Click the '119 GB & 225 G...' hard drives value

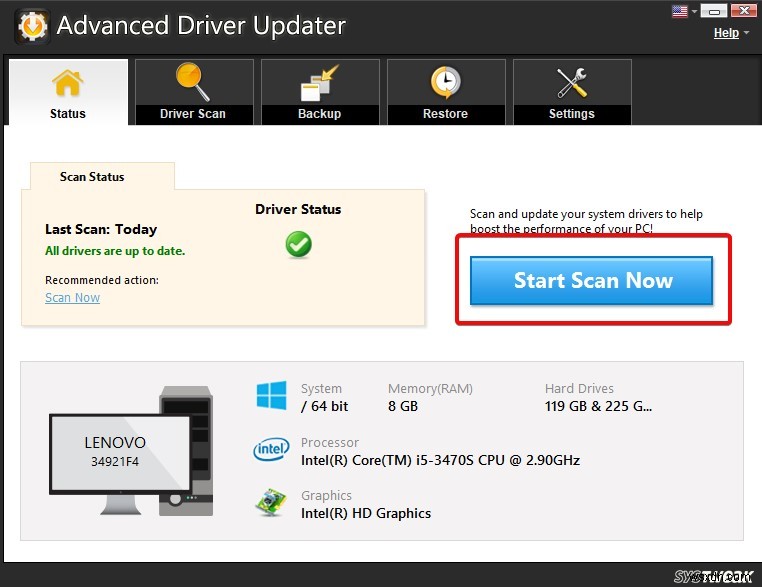598,406
